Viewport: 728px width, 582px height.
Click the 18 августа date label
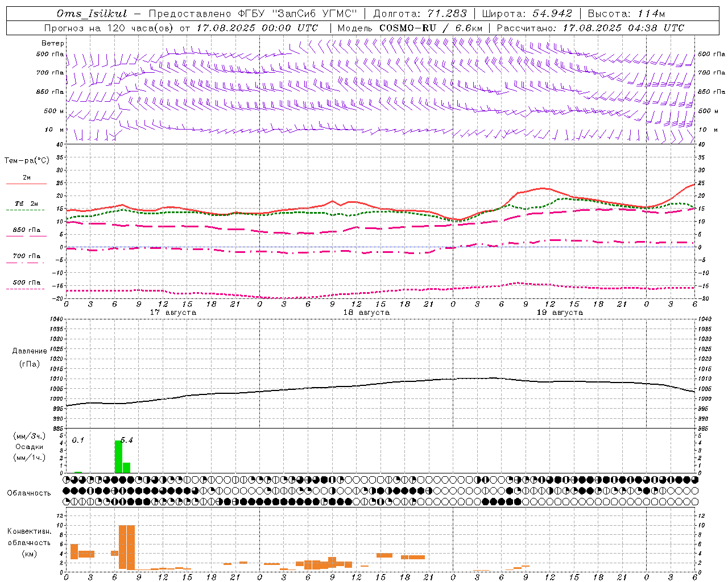tap(366, 313)
